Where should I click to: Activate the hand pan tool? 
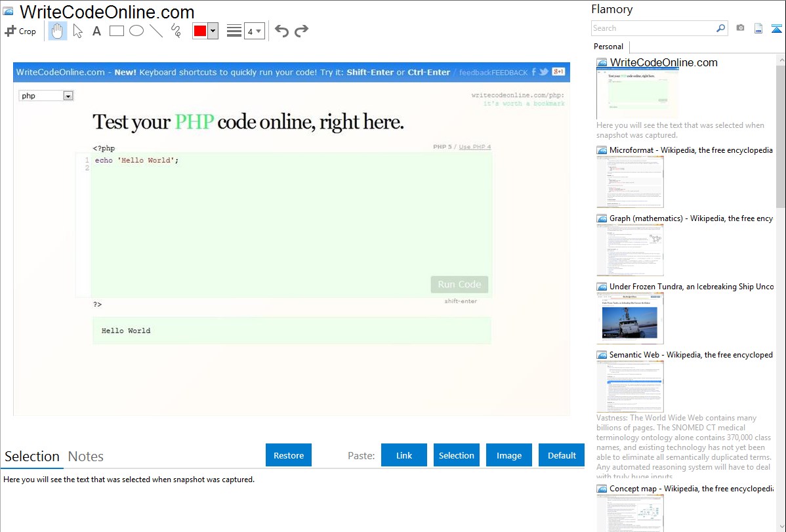coord(58,31)
